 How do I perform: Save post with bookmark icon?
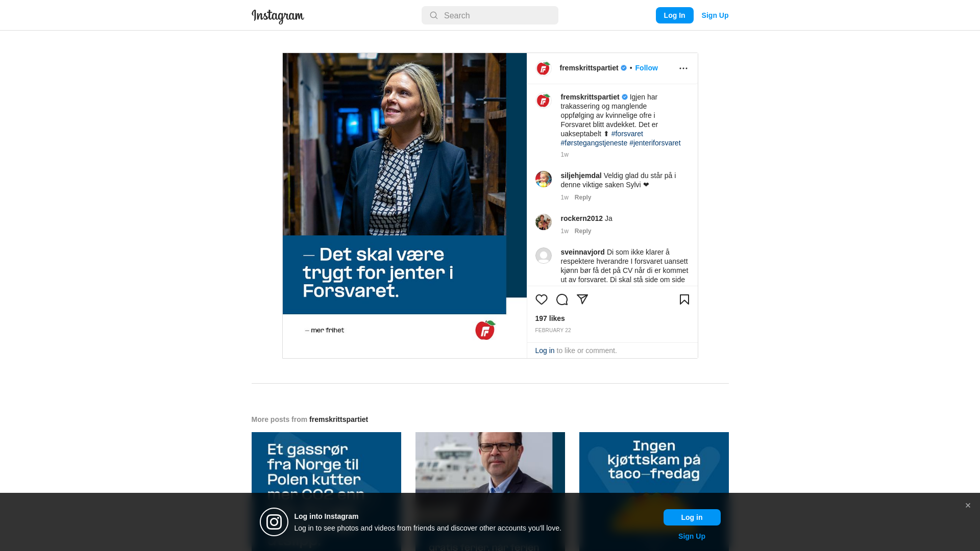click(x=684, y=299)
